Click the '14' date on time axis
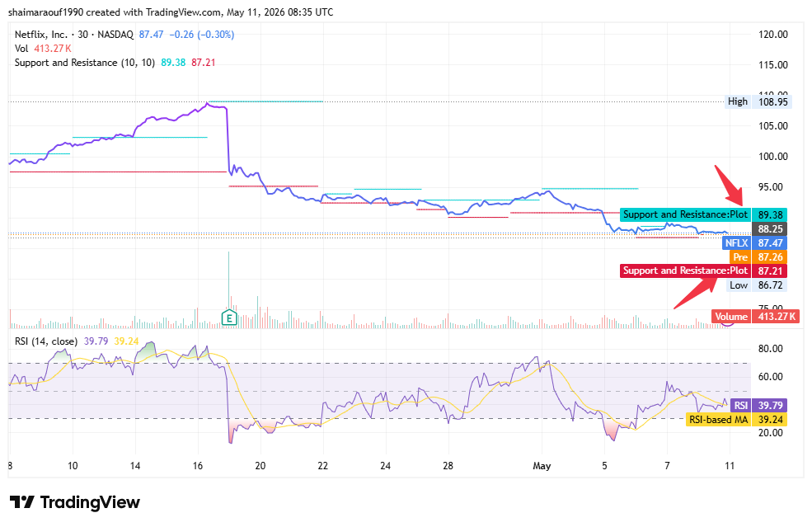The width and height of the screenshot is (812, 527). 135,466
